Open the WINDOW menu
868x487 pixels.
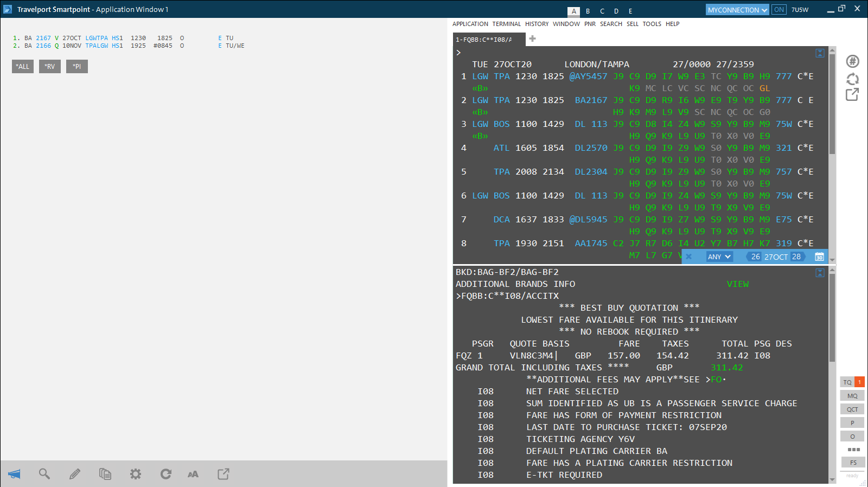click(x=566, y=24)
